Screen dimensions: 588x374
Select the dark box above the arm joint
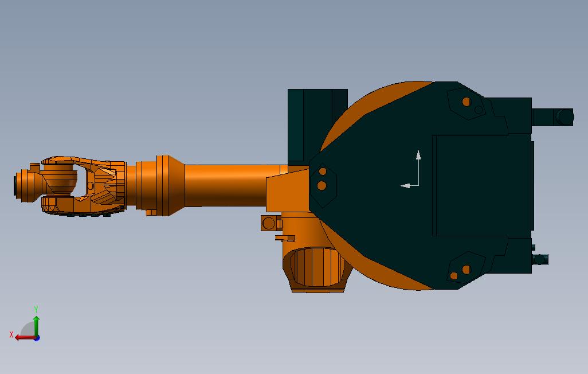click(x=317, y=126)
